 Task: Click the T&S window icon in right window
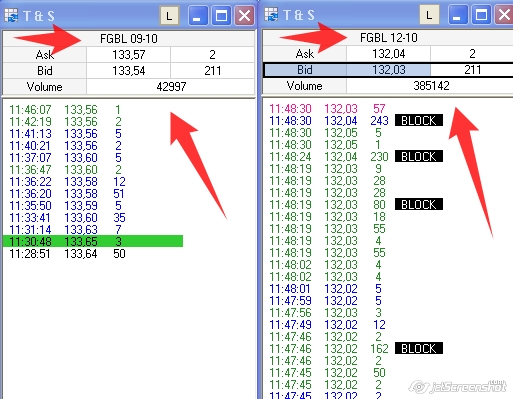(x=271, y=15)
